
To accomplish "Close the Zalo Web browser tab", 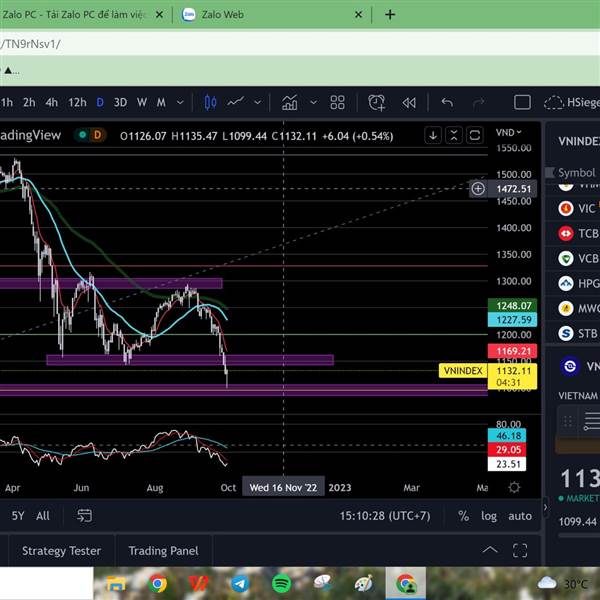I will (x=359, y=15).
